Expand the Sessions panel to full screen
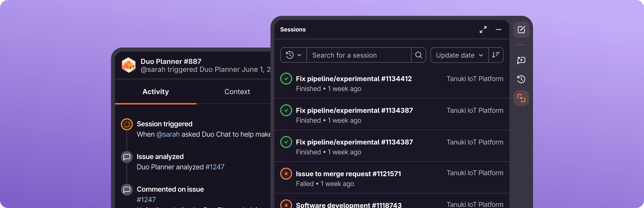Image resolution: width=644 pixels, height=208 pixels. pyautogui.click(x=483, y=29)
